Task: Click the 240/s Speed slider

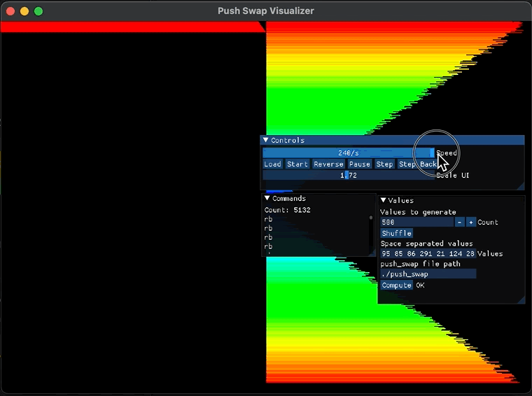Action: click(x=348, y=153)
